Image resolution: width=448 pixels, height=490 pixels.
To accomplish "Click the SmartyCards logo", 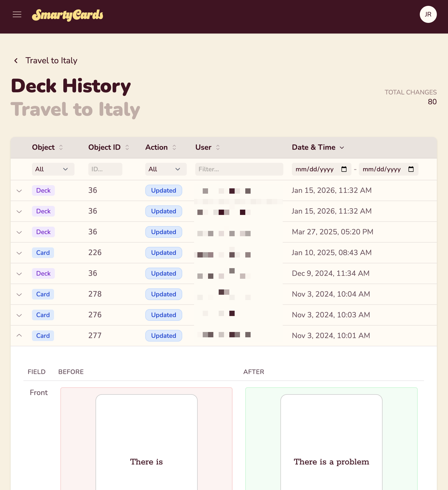I will click(68, 15).
